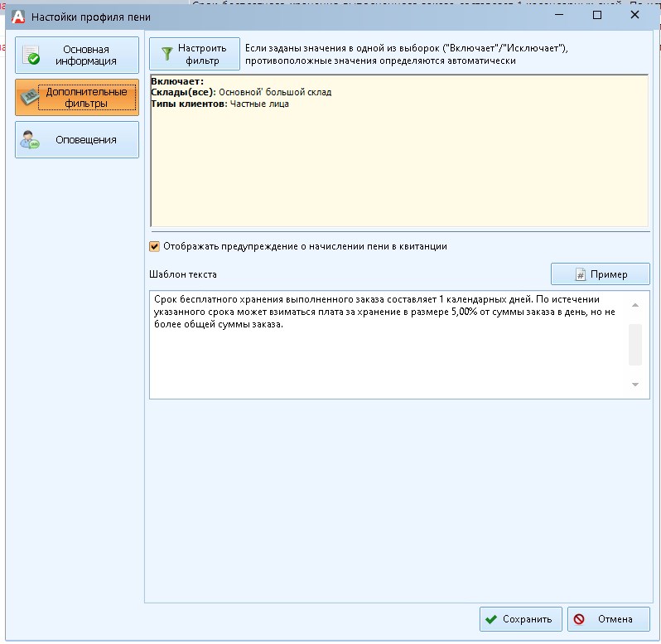The image size is (661, 644).
Task: Click inside the Шаблон текста text area
Action: pyautogui.click(x=389, y=356)
